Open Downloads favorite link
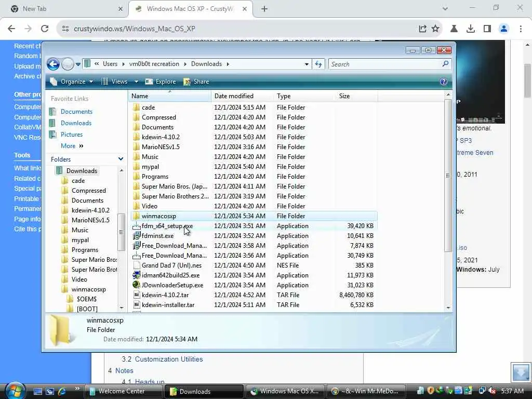 coord(76,123)
